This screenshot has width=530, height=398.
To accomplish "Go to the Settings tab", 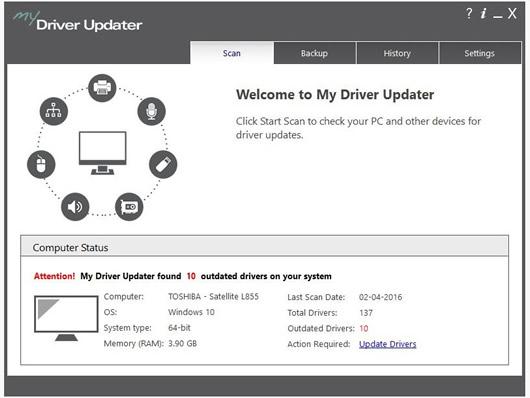I will [480, 53].
